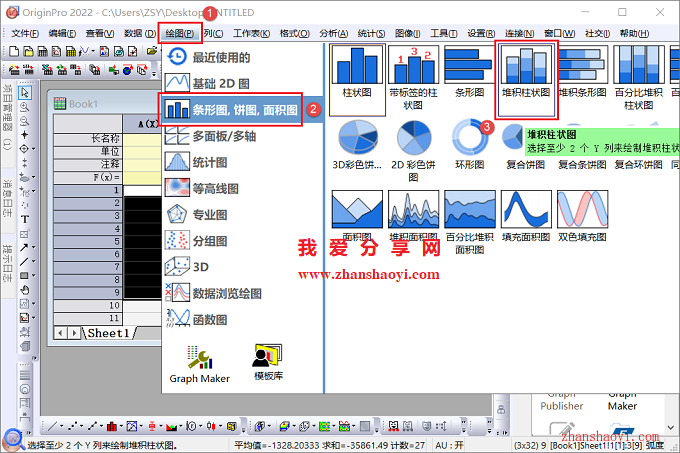
Task: Choose the 填充面积图 fill area chart
Action: coord(526,215)
